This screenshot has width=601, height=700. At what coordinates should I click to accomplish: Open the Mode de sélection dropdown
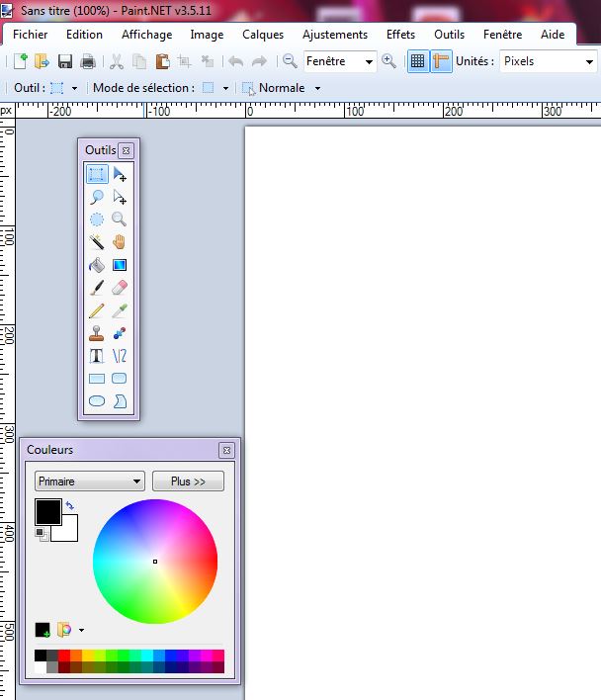click(225, 88)
